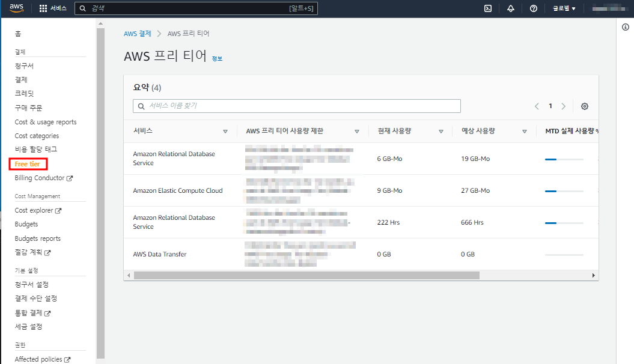Sort by AWS 프리 티어 사용량 제한 column

coord(357,132)
